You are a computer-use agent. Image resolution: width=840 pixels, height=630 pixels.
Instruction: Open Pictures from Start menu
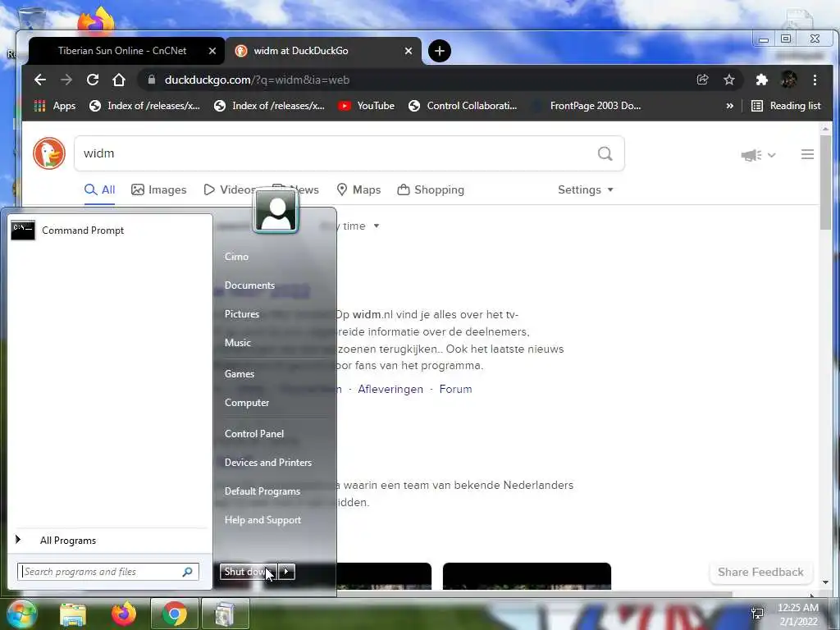pyautogui.click(x=242, y=314)
